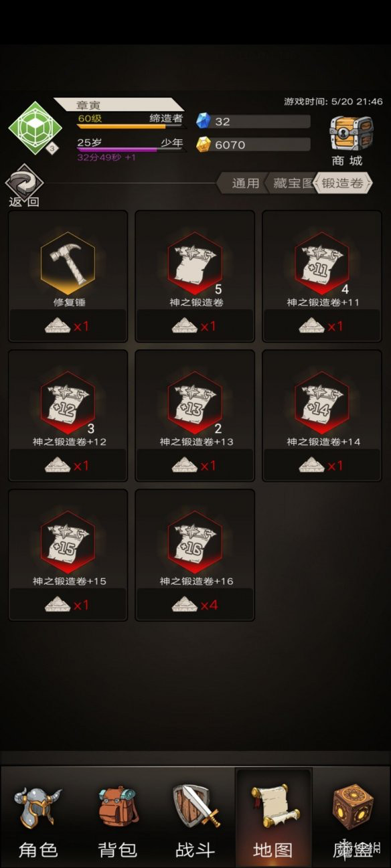Image resolution: width=391 pixels, height=868 pixels.
Task: Switch to the 通用 tab
Action: [244, 183]
